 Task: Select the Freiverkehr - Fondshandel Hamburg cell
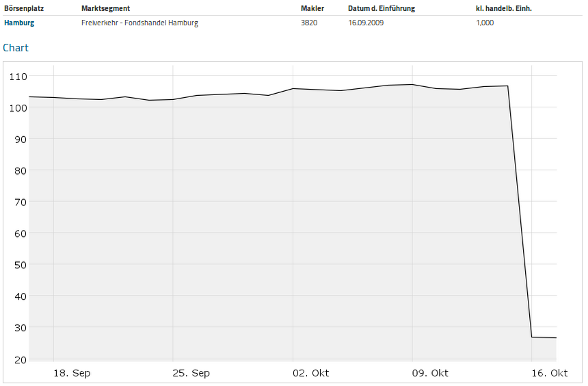click(x=139, y=23)
